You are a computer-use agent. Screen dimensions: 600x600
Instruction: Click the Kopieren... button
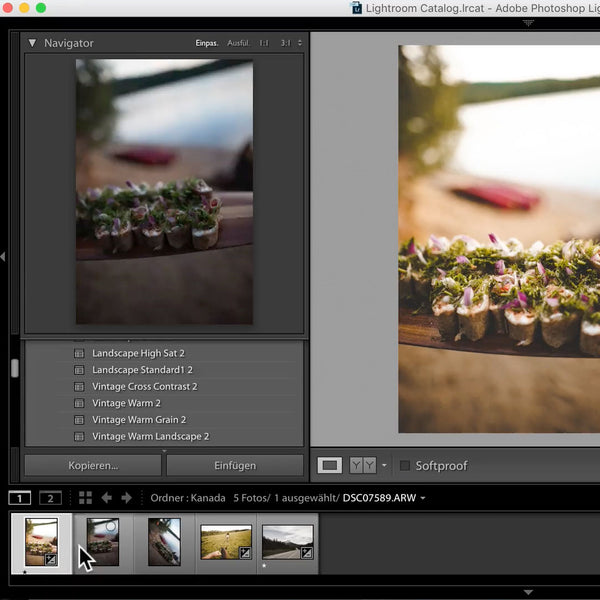(93, 465)
